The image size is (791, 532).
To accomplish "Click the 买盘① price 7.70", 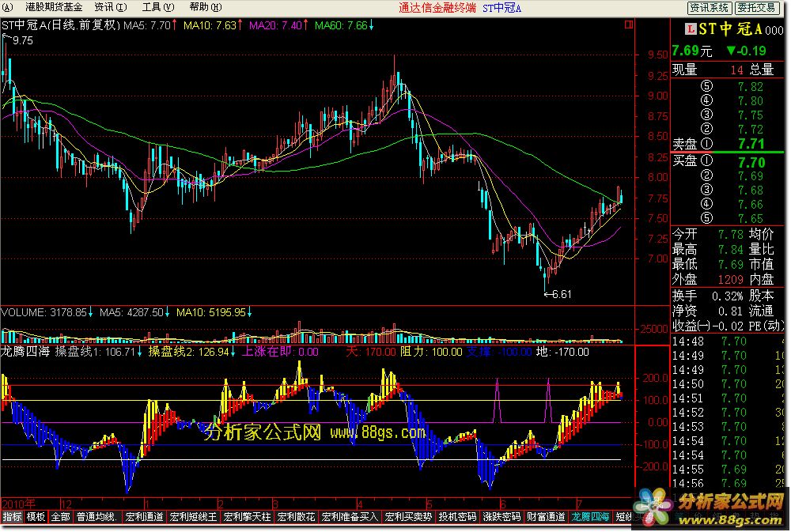I will coord(751,162).
